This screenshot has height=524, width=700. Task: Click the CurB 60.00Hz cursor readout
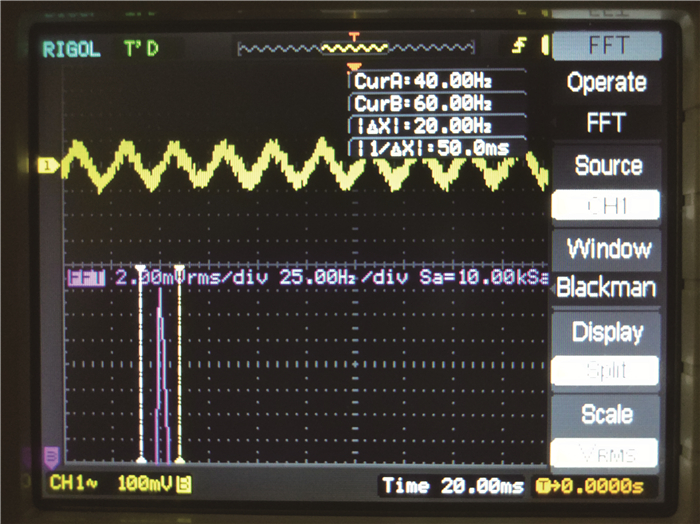[422, 103]
